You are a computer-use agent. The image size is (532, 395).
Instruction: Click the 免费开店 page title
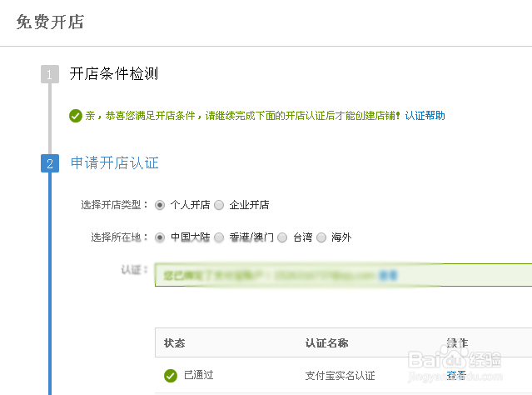pos(50,22)
